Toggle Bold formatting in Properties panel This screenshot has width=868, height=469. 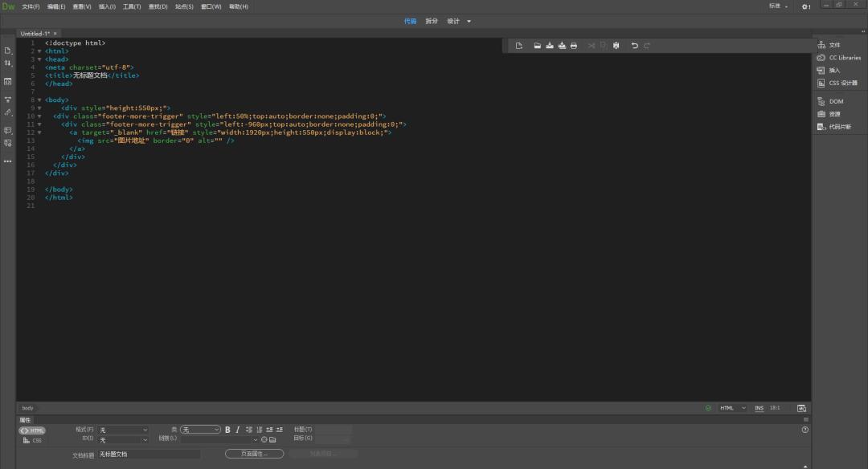point(227,430)
